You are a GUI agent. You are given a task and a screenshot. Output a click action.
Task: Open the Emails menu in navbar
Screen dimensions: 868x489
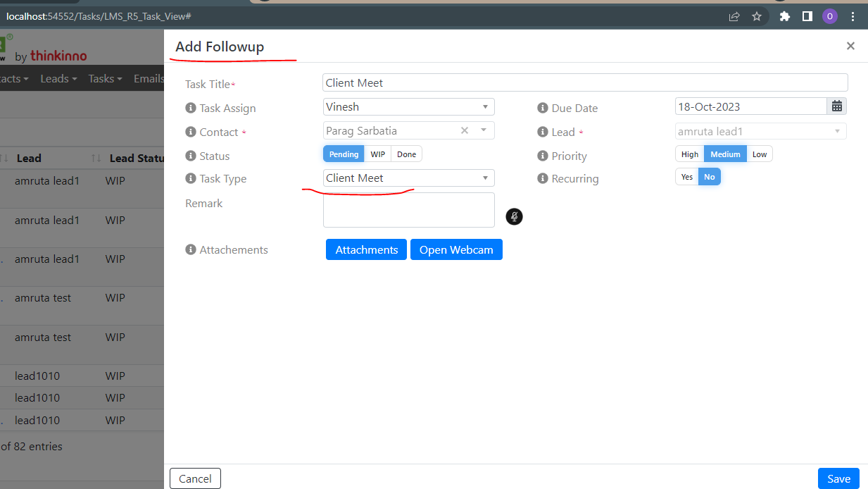tap(149, 78)
